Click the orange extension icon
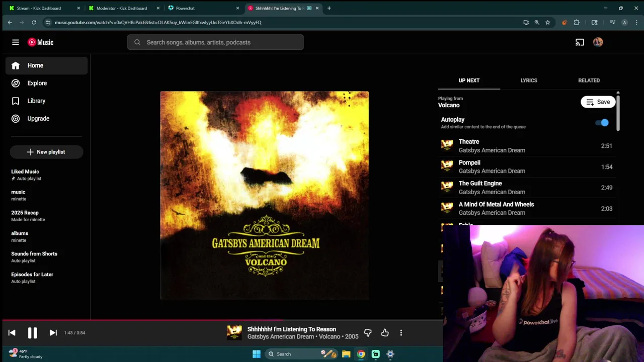 [x=564, y=22]
